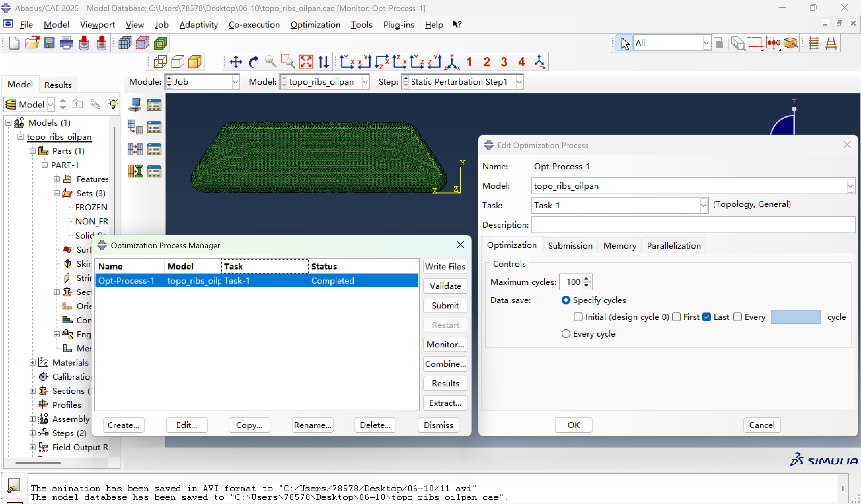Select the Every cycle radio button
861x504 pixels.
pos(566,334)
